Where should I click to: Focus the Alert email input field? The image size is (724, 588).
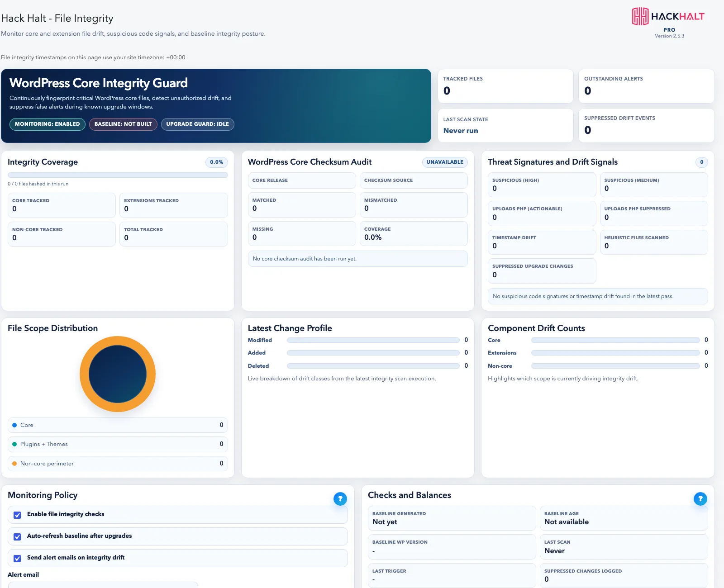tap(103, 585)
